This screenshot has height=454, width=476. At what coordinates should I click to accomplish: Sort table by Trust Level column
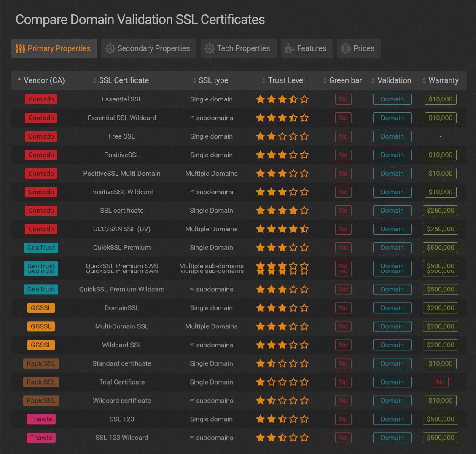pos(283,80)
